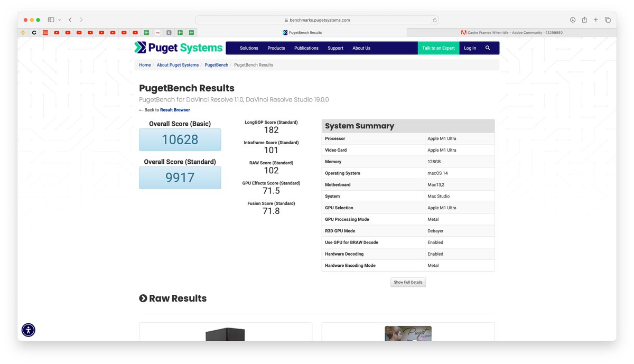Click the Overall Score Basic value 10628

(x=180, y=139)
